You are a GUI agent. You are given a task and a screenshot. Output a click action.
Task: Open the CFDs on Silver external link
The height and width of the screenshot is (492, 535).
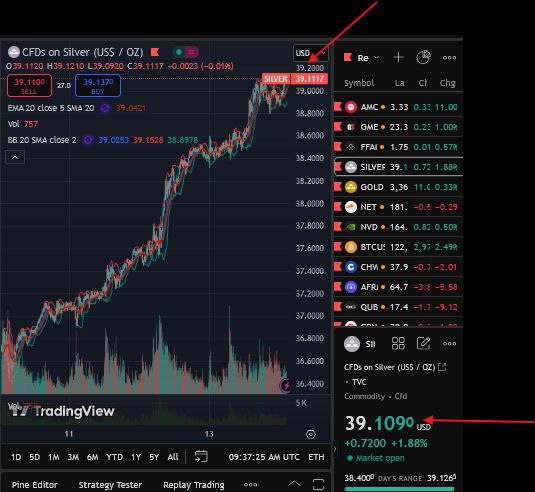(442, 367)
